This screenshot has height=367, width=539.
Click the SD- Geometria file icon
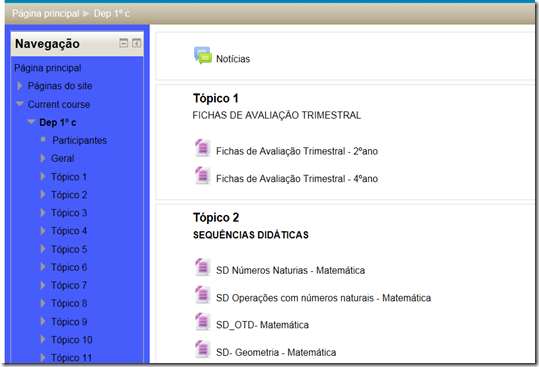202,349
